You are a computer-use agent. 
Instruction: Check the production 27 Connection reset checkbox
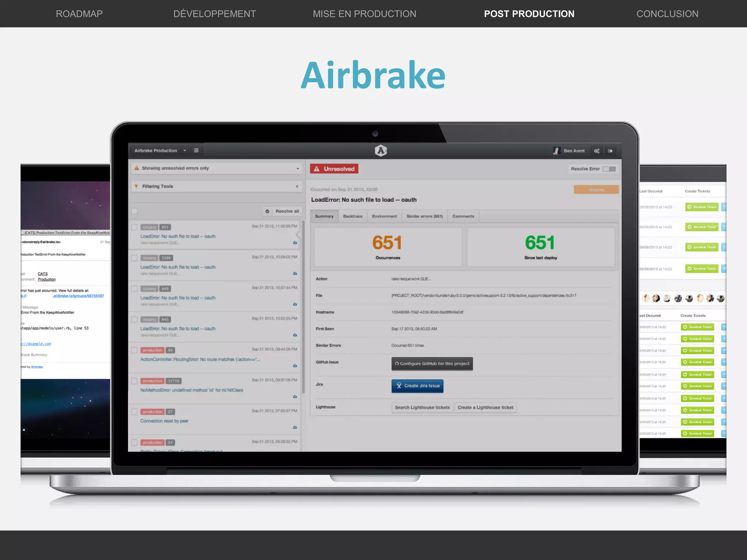134,412
